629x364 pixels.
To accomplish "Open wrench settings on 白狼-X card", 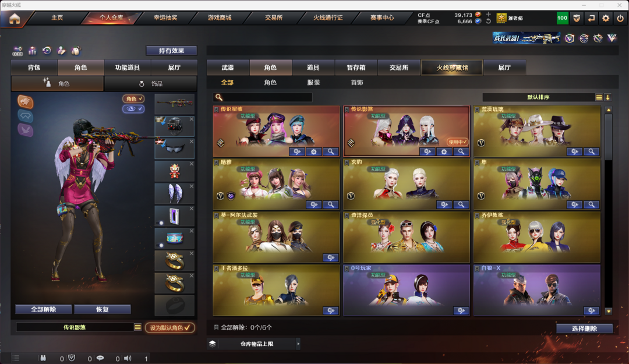I will (x=591, y=310).
